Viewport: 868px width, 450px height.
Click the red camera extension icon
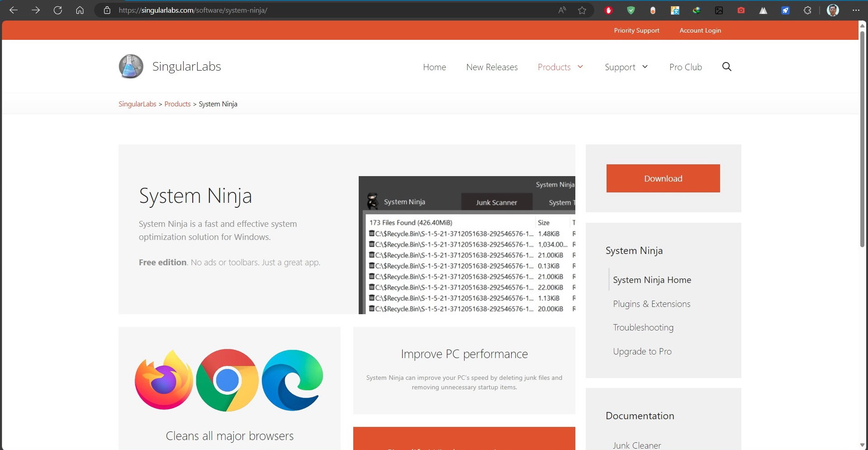point(741,10)
